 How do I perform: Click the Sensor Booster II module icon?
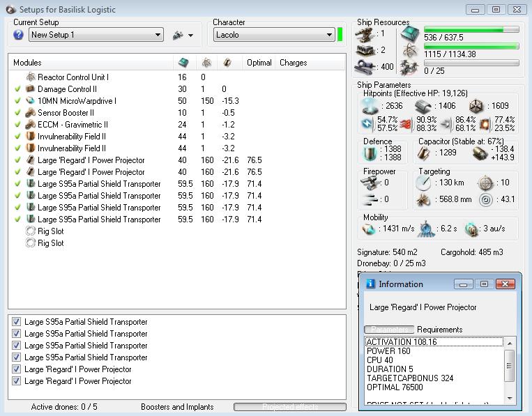(x=31, y=113)
